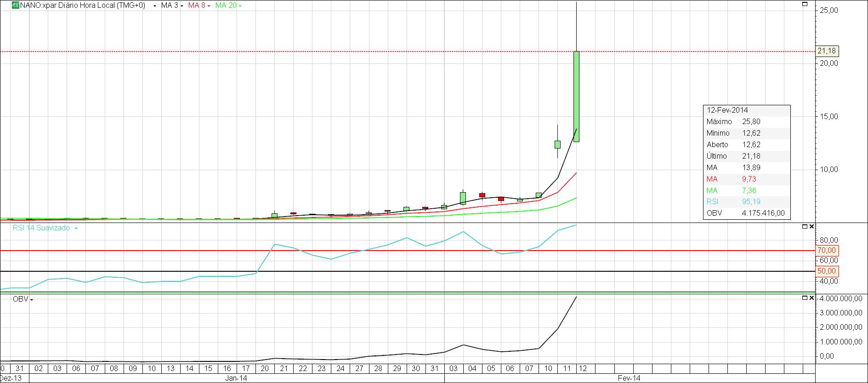Viewport: 868px width, 383px height.
Task: Click the 0,00 OBV axis label
Action: pyautogui.click(x=827, y=356)
